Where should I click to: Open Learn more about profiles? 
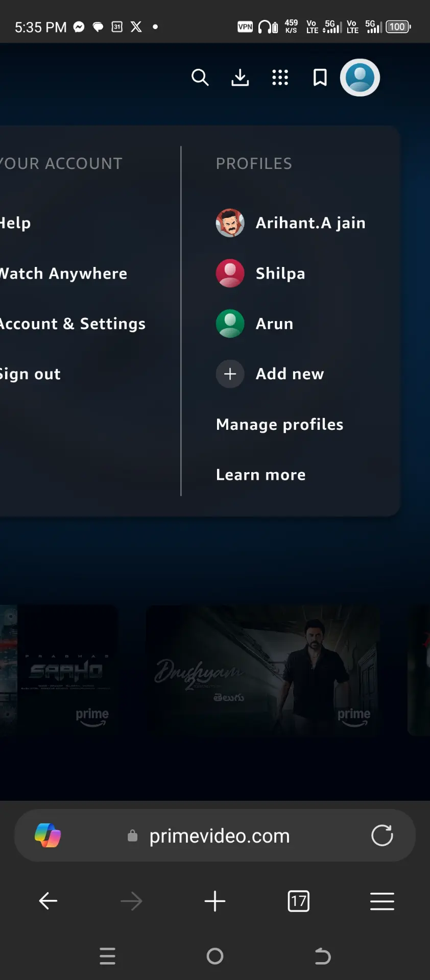click(x=260, y=475)
